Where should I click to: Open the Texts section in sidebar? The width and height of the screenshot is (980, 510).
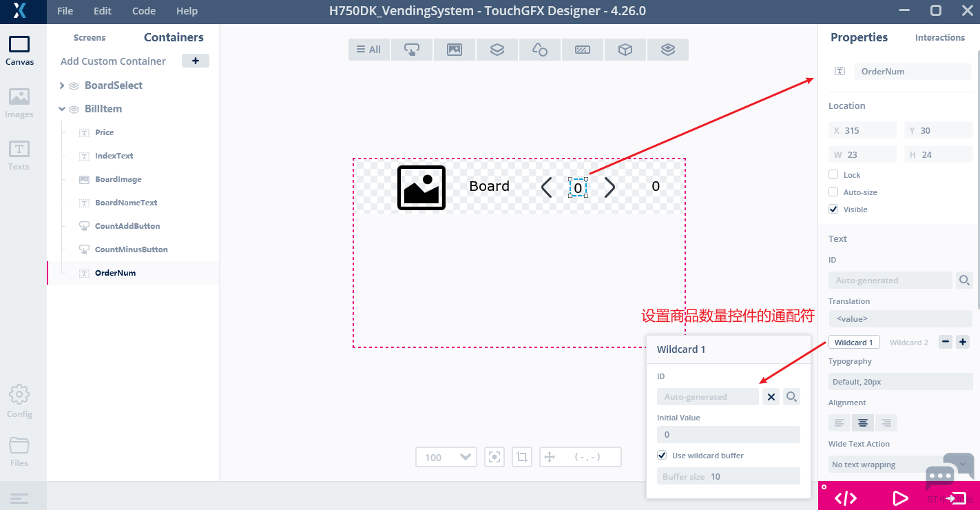pyautogui.click(x=19, y=155)
